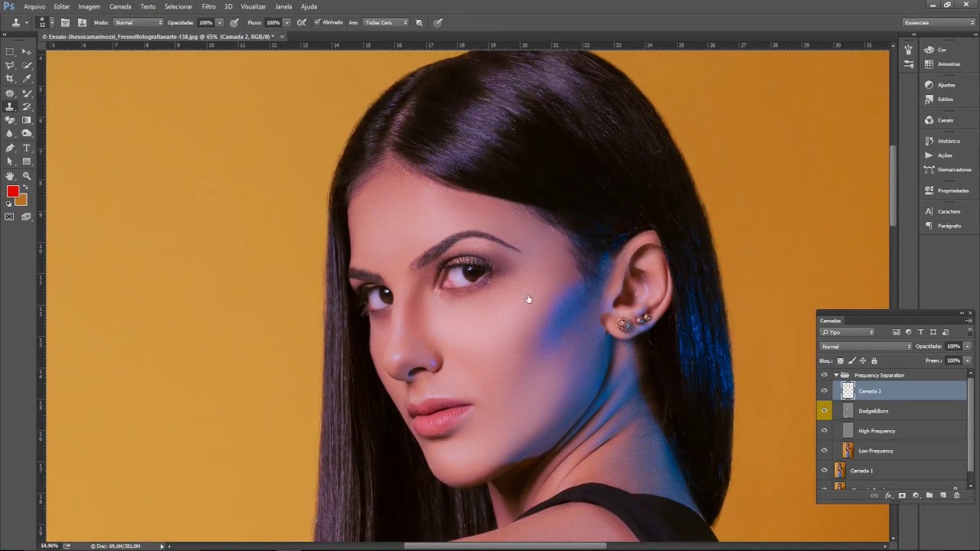Image resolution: width=980 pixels, height=551 pixels.
Task: Open the Arquivo menu
Action: click(x=34, y=6)
